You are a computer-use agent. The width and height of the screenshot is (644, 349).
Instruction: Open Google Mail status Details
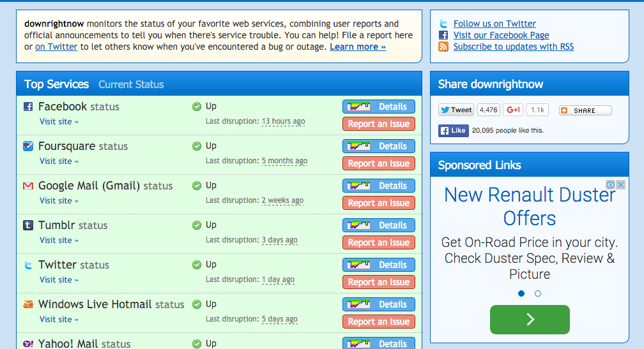(x=379, y=186)
